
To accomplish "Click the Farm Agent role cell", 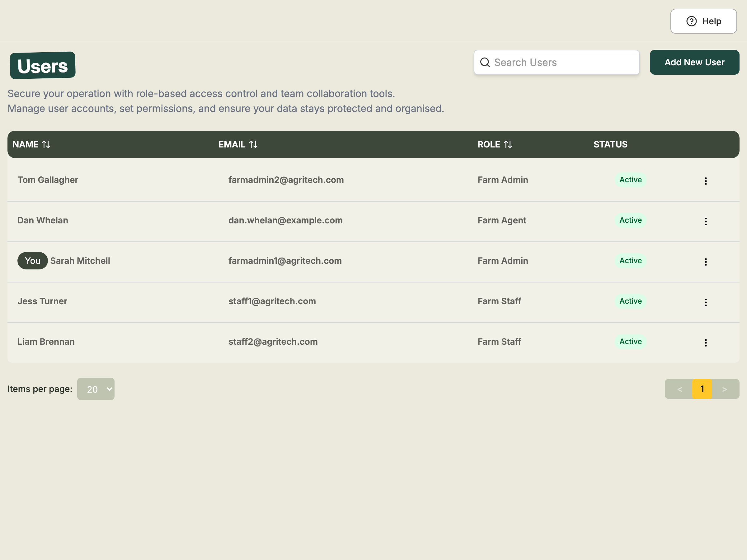I will point(502,220).
